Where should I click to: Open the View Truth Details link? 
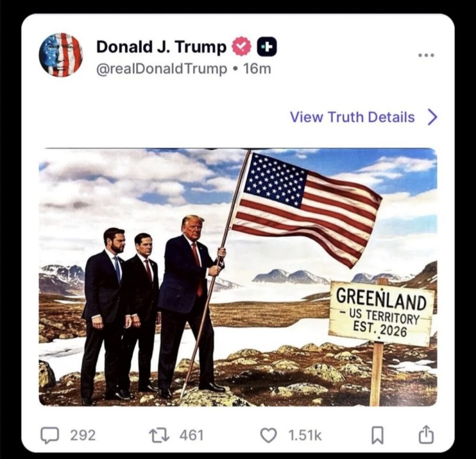coord(352,117)
